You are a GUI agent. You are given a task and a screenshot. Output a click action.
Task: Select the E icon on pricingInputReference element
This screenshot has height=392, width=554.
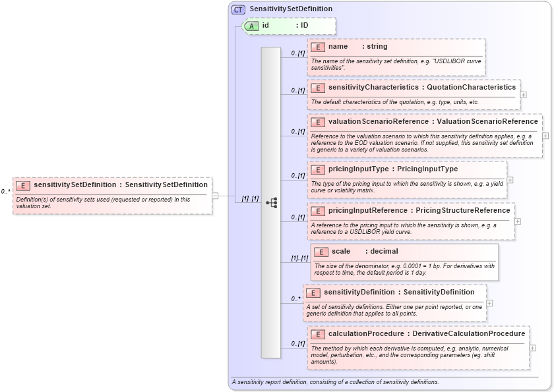click(317, 210)
